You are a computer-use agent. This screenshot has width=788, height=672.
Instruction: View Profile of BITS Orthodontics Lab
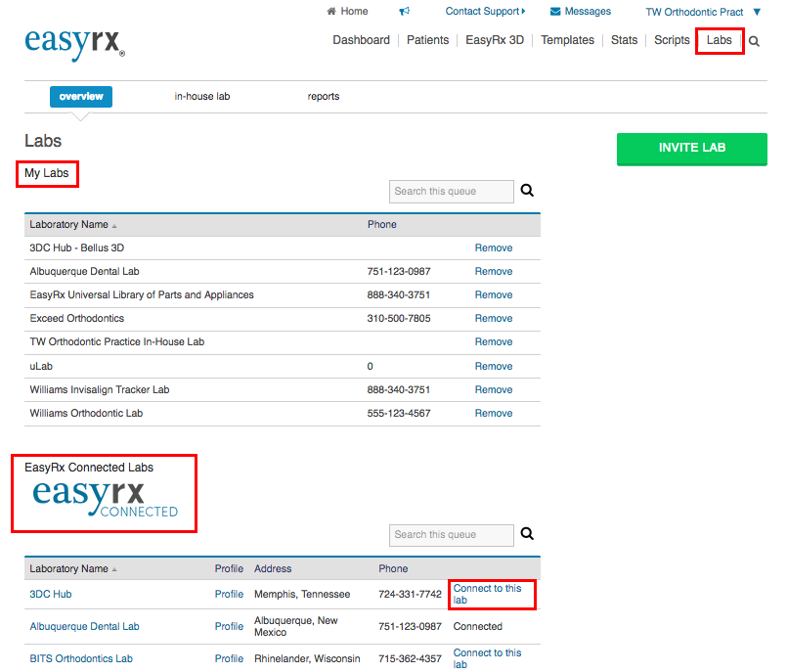pos(229,658)
